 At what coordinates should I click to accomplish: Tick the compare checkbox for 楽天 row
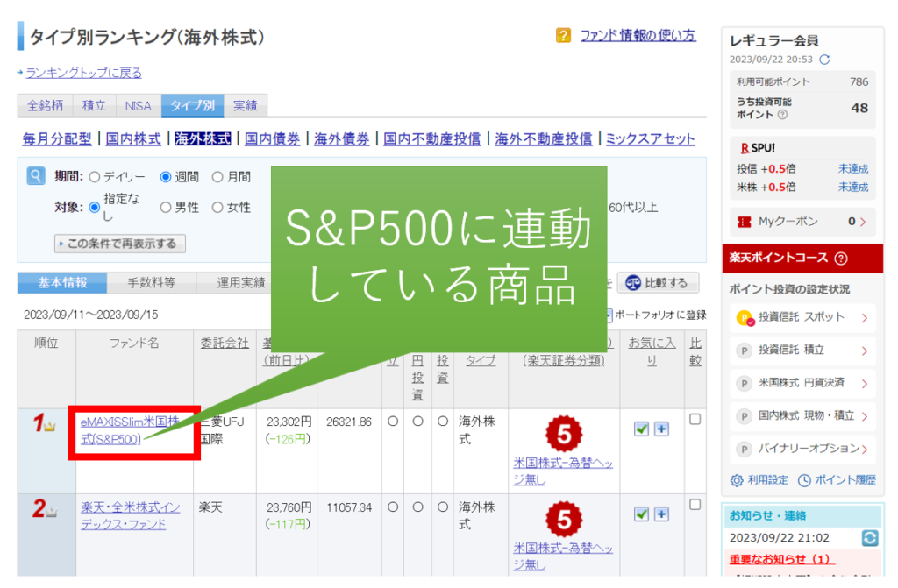[695, 505]
